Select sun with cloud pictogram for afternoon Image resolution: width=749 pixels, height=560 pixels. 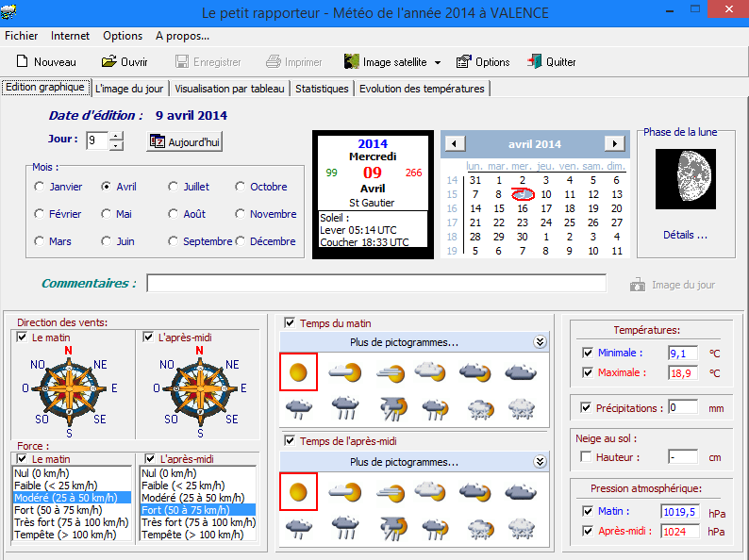point(345,492)
